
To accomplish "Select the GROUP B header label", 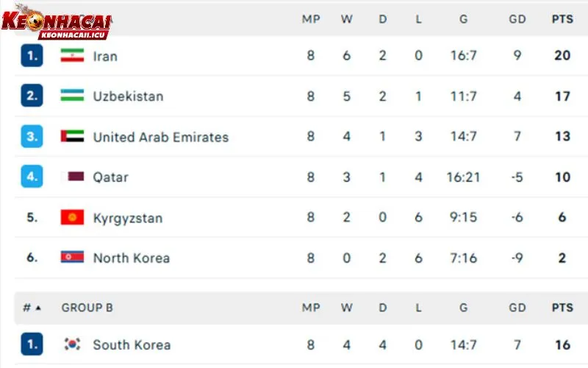I will pyautogui.click(x=87, y=308).
